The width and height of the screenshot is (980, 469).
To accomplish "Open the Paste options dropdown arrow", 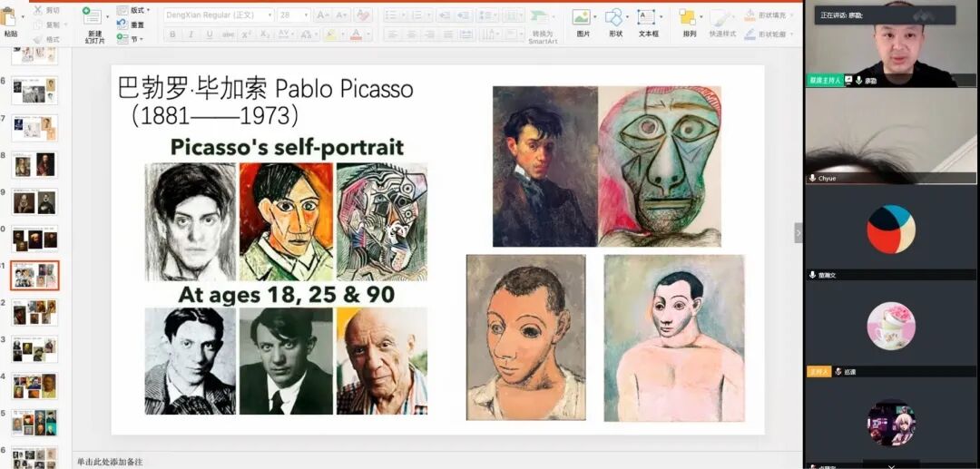I will (23, 17).
